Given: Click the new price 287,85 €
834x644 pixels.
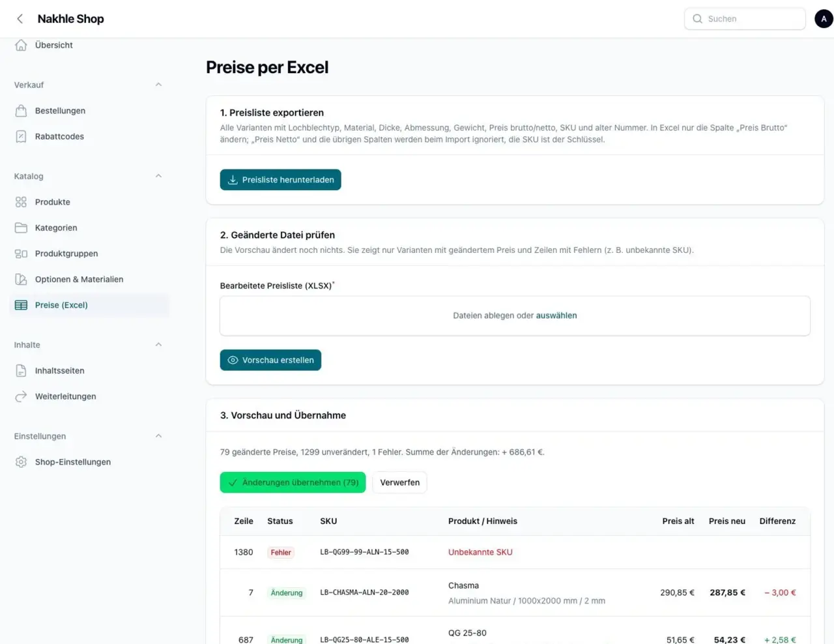Looking at the screenshot, I should coord(727,593).
